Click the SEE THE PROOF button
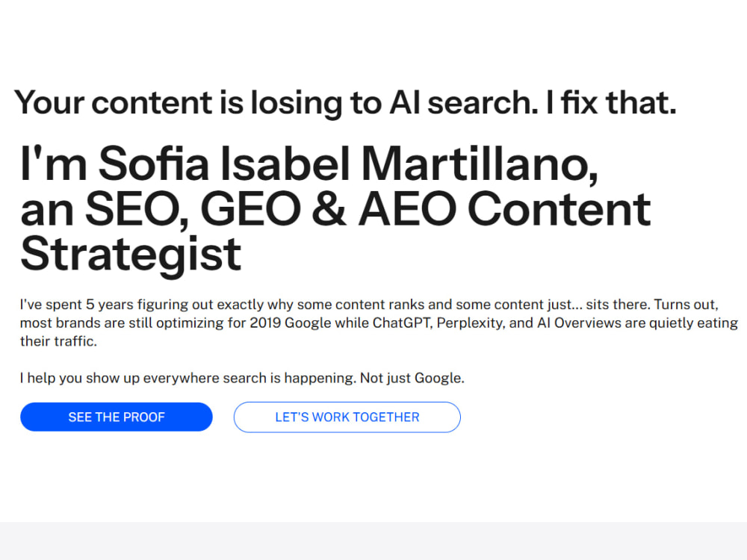747x560 pixels. point(117,417)
